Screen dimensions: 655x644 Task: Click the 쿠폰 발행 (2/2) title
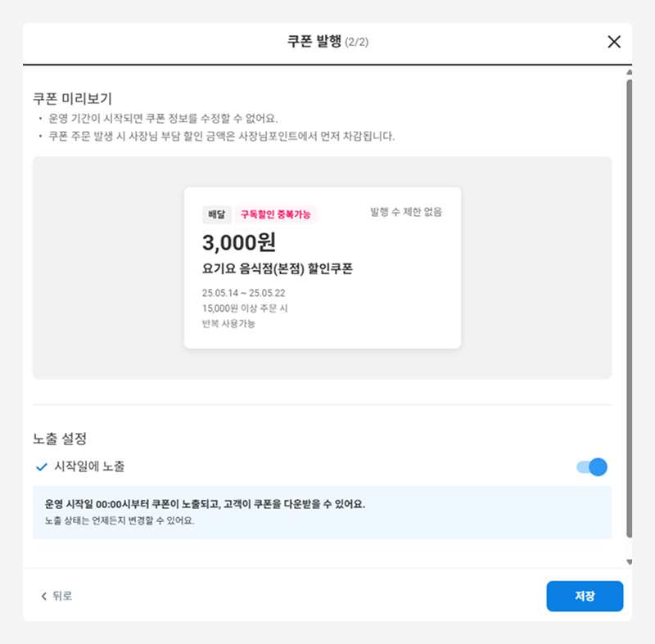coord(327,42)
